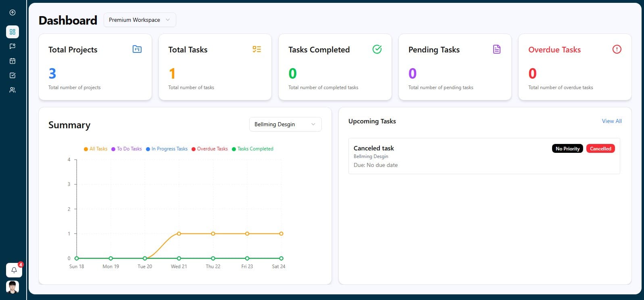
Task: Toggle the Tasks Completed legend item
Action: click(x=252, y=149)
